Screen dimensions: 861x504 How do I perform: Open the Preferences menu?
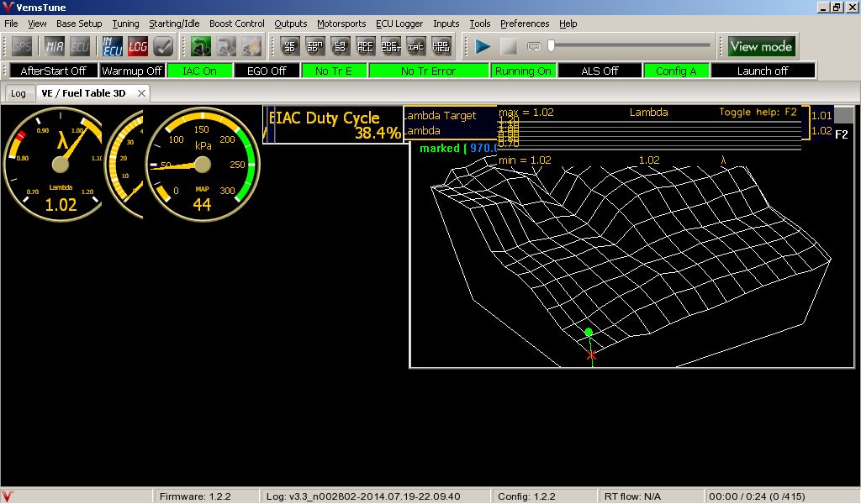[x=525, y=24]
